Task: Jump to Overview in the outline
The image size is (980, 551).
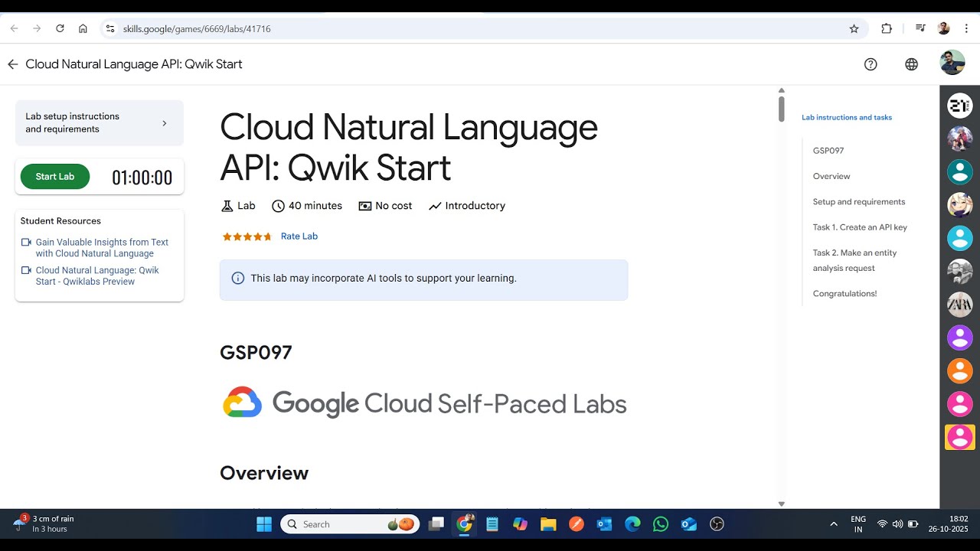Action: 831,176
